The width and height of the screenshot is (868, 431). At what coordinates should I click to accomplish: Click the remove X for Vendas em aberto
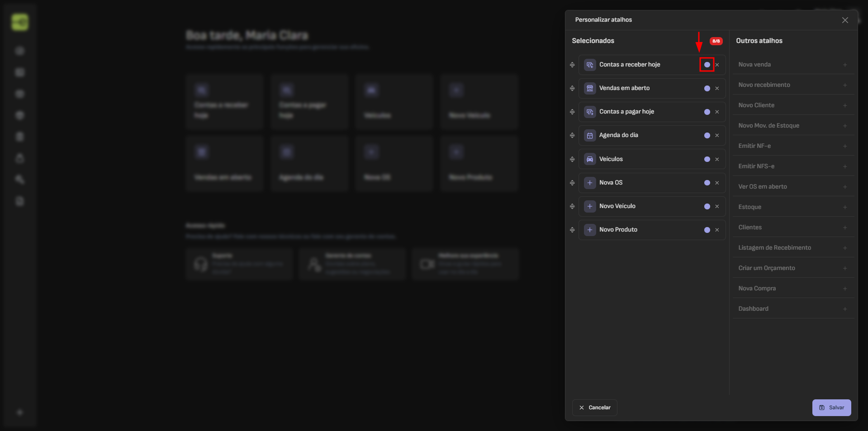click(717, 89)
